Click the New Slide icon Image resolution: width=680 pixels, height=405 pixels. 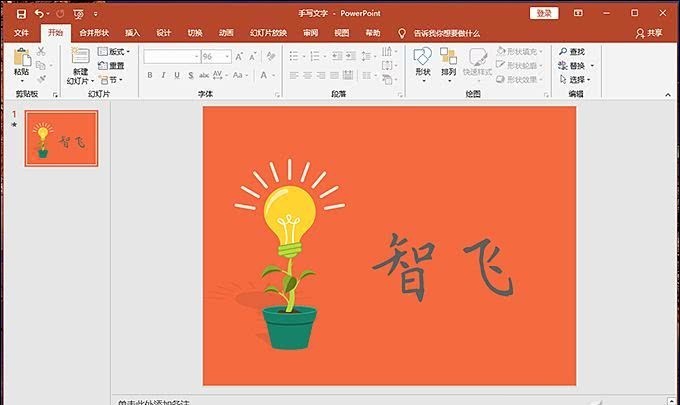click(81, 57)
